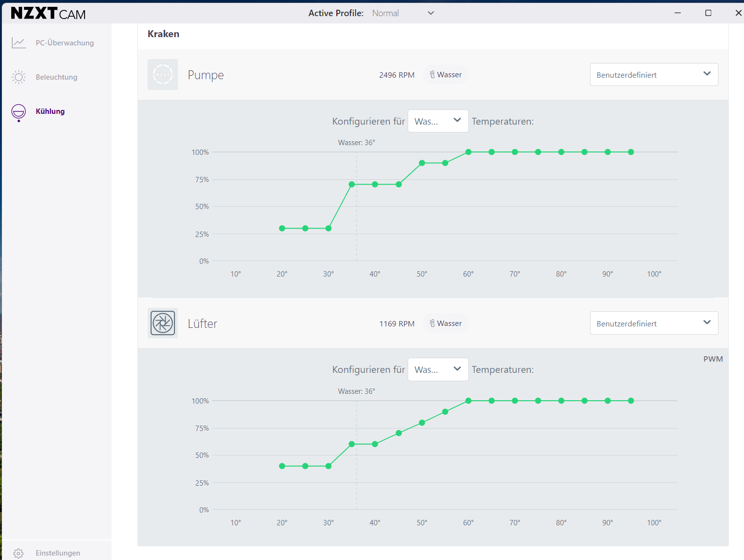
Task: Click the Wasser thermometer badge beside Pumpe RPM
Action: pyautogui.click(x=445, y=75)
